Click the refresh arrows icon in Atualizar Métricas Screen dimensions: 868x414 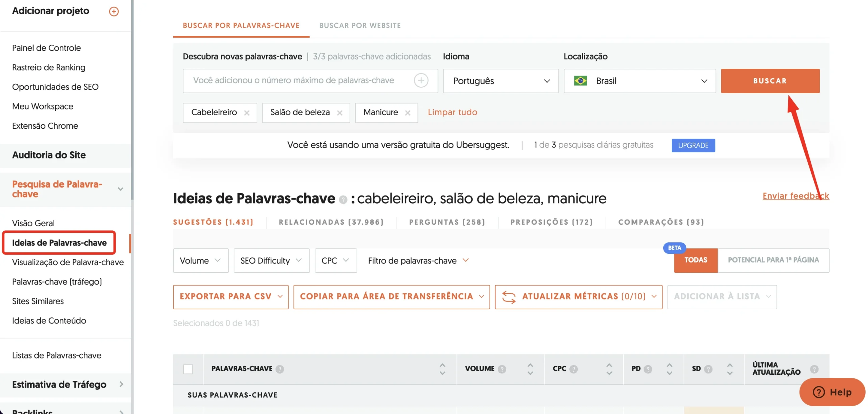(x=508, y=297)
